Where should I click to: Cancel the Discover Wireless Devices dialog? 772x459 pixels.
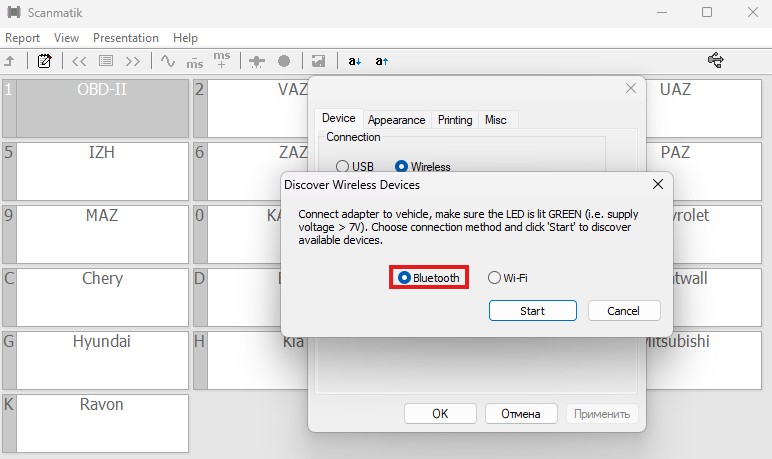click(624, 311)
